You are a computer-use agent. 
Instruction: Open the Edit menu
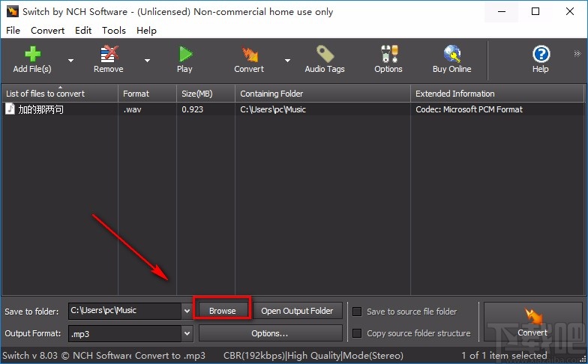point(83,30)
